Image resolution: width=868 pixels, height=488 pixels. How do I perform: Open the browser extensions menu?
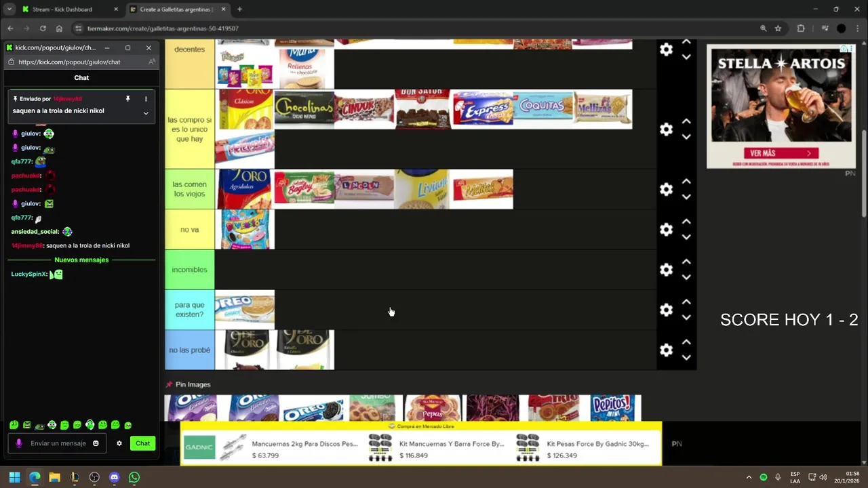click(801, 28)
